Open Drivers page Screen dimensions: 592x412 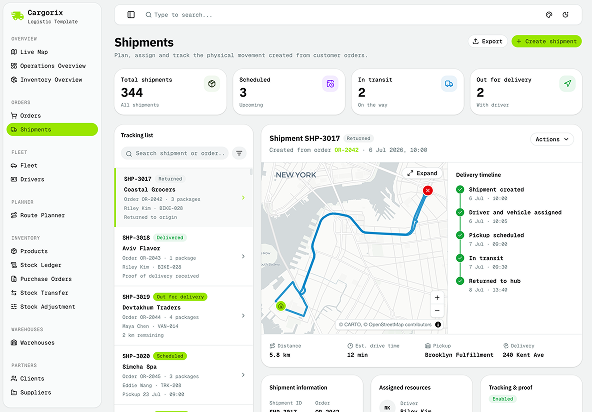click(52, 179)
